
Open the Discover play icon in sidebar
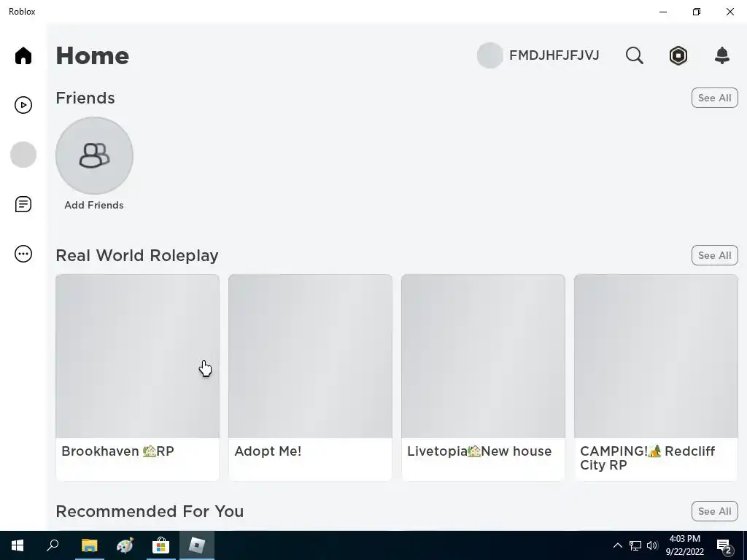[x=23, y=105]
